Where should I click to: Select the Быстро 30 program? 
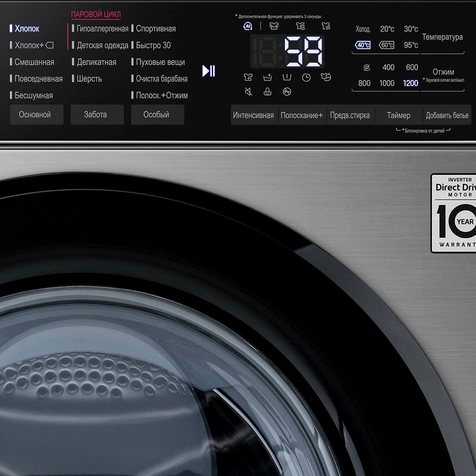[x=151, y=45]
